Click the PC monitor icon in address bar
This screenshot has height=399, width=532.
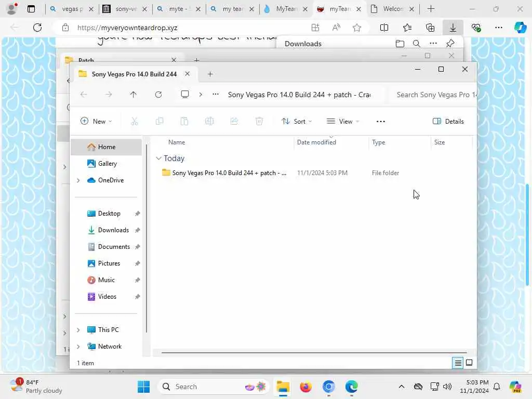[185, 95]
